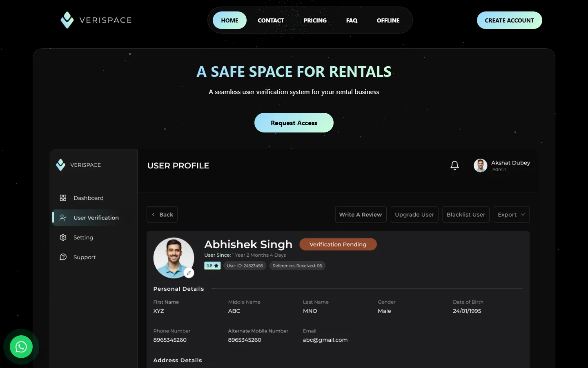
Task: Click the first name value XYZ
Action: [x=159, y=311]
